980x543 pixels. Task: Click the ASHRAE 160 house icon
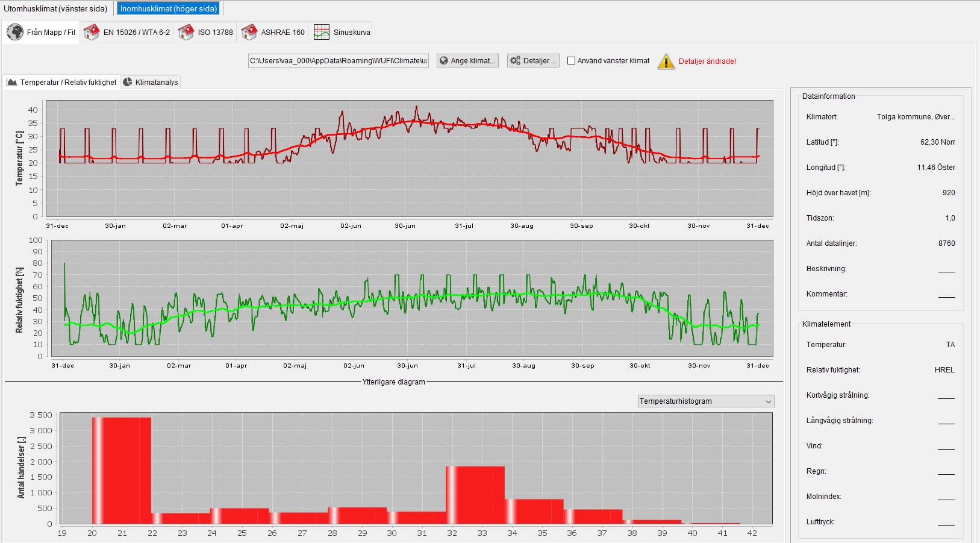249,32
